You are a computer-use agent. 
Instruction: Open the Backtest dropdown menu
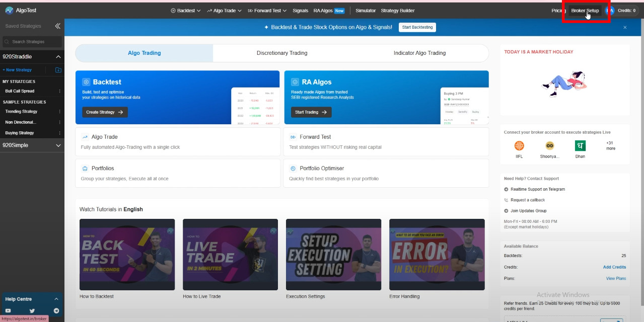(186, 11)
